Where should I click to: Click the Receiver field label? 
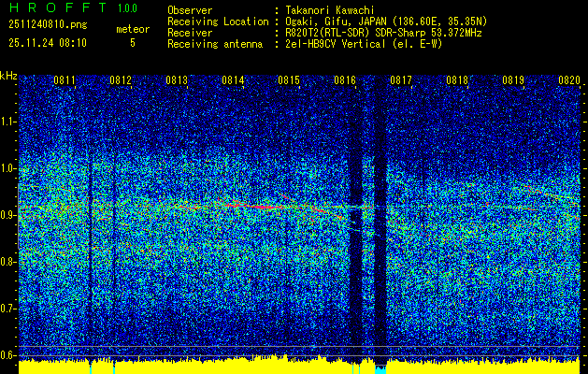tap(190, 33)
